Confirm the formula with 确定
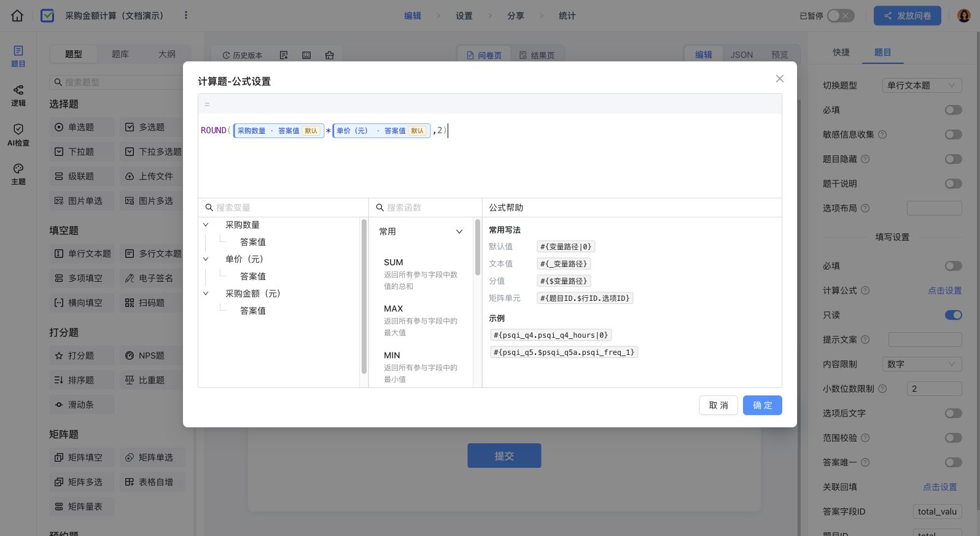The height and width of the screenshot is (536, 980). point(763,405)
